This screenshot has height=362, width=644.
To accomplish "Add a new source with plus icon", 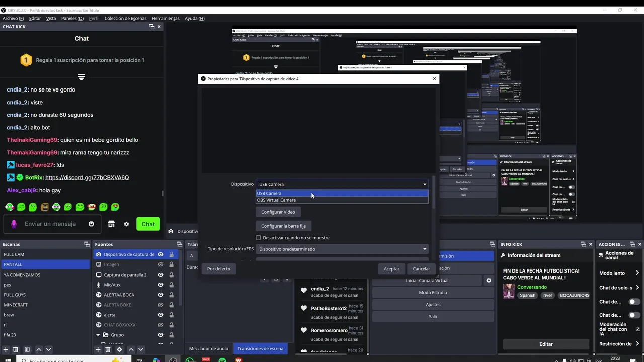I will coord(98,349).
